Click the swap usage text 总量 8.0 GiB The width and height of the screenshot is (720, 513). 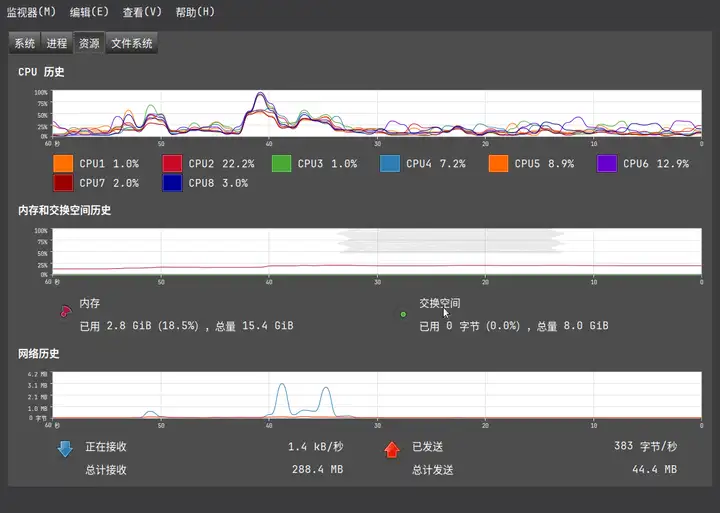click(x=573, y=326)
